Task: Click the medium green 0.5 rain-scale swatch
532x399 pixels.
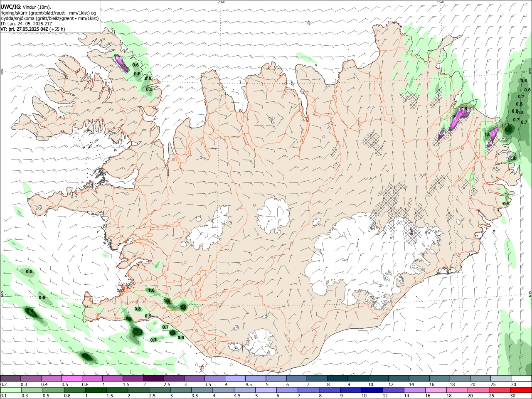Action: [x=54, y=390]
